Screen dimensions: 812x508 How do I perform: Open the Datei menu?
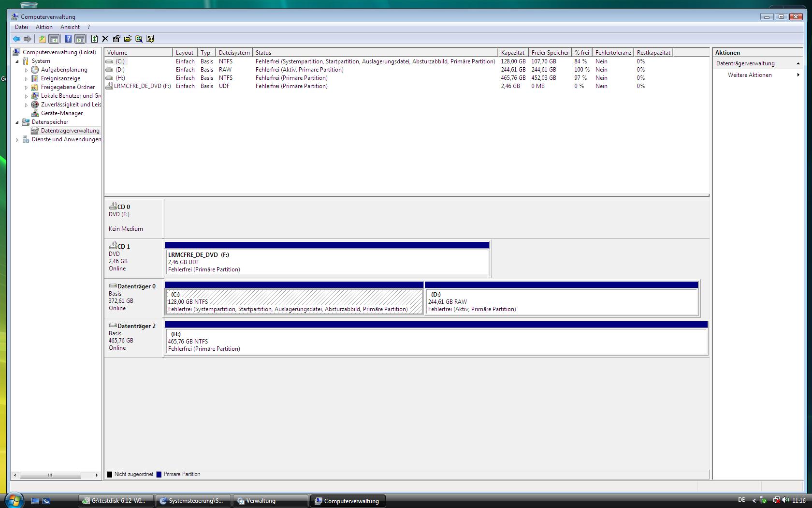coord(21,27)
